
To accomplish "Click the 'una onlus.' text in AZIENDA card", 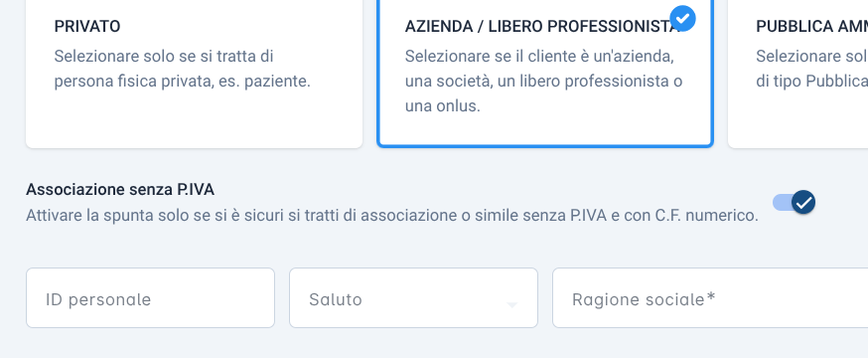I will [x=443, y=105].
